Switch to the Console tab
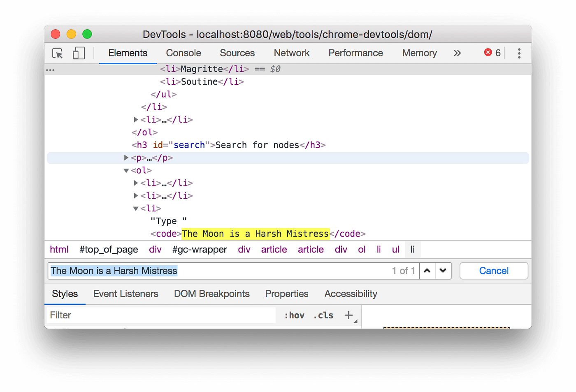This screenshot has height=392, width=576. point(183,53)
